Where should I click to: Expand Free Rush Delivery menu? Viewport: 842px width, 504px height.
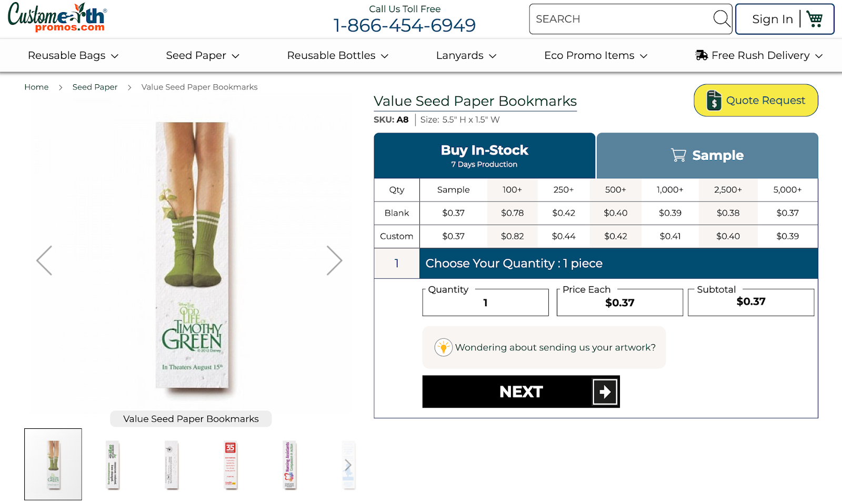click(759, 55)
